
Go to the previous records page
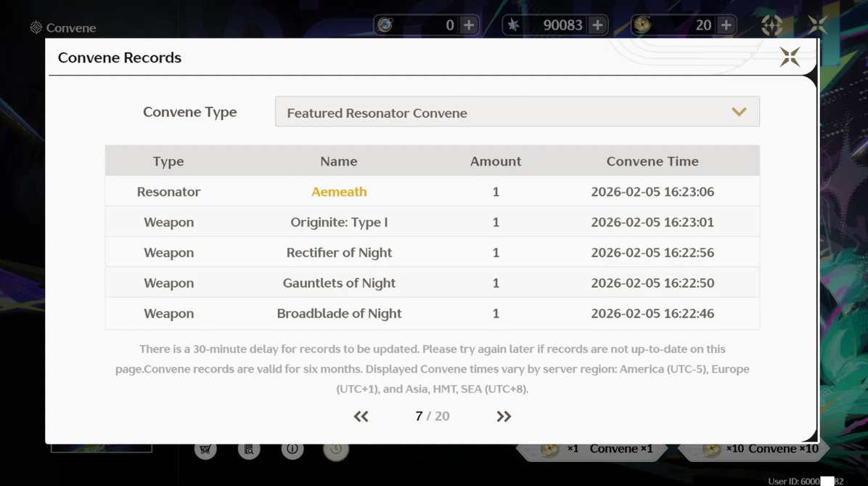(361, 416)
